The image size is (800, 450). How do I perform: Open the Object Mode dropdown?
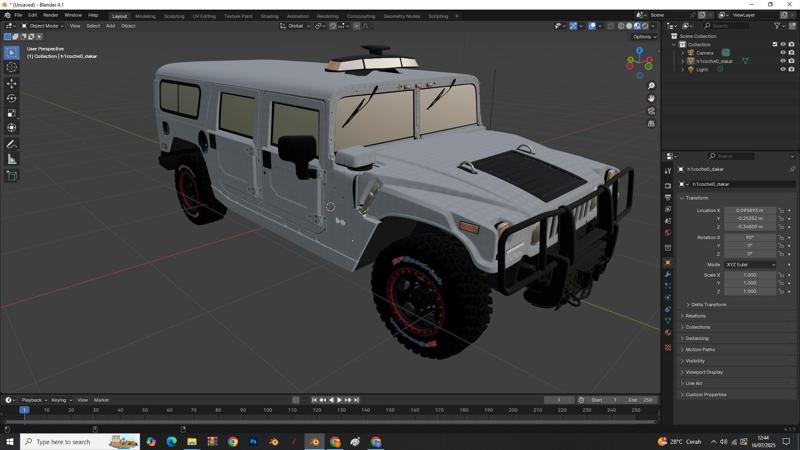click(x=42, y=26)
